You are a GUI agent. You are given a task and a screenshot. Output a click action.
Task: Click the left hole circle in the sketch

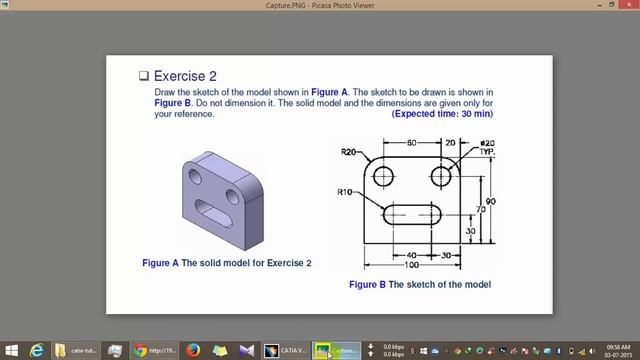pos(384,177)
